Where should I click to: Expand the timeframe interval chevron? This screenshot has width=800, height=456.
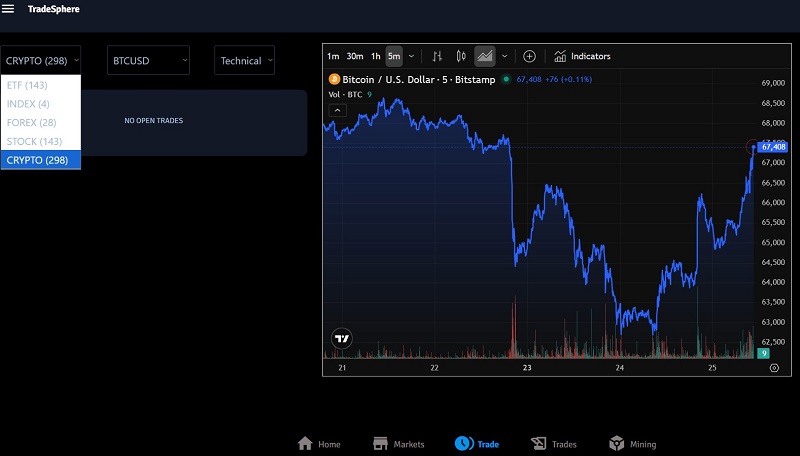411,57
